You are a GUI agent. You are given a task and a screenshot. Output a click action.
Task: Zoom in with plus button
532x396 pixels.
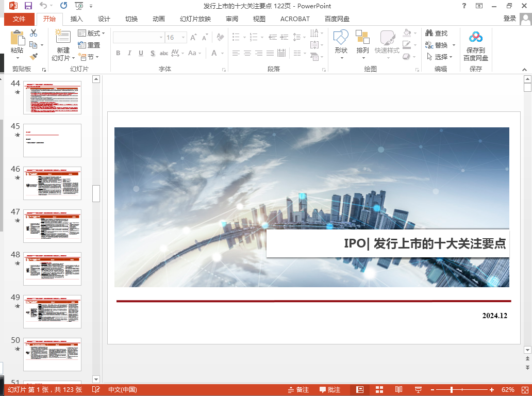tap(492, 389)
